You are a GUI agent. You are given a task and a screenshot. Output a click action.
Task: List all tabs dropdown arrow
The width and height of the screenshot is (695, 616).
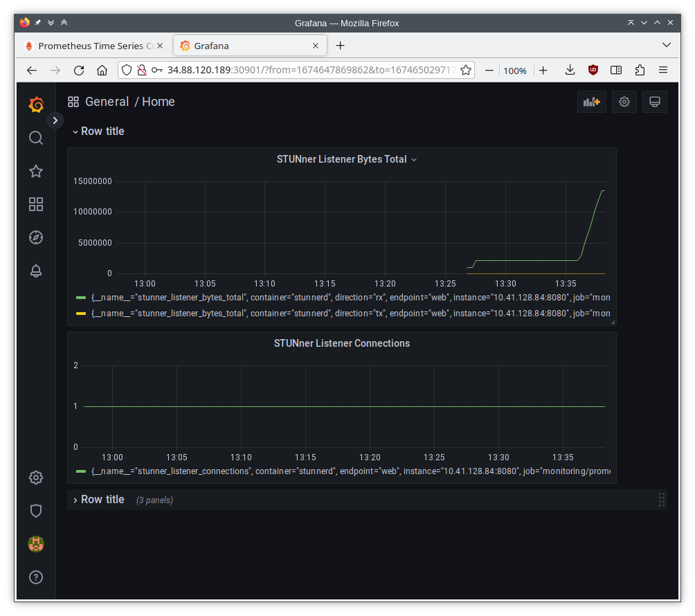click(x=666, y=45)
